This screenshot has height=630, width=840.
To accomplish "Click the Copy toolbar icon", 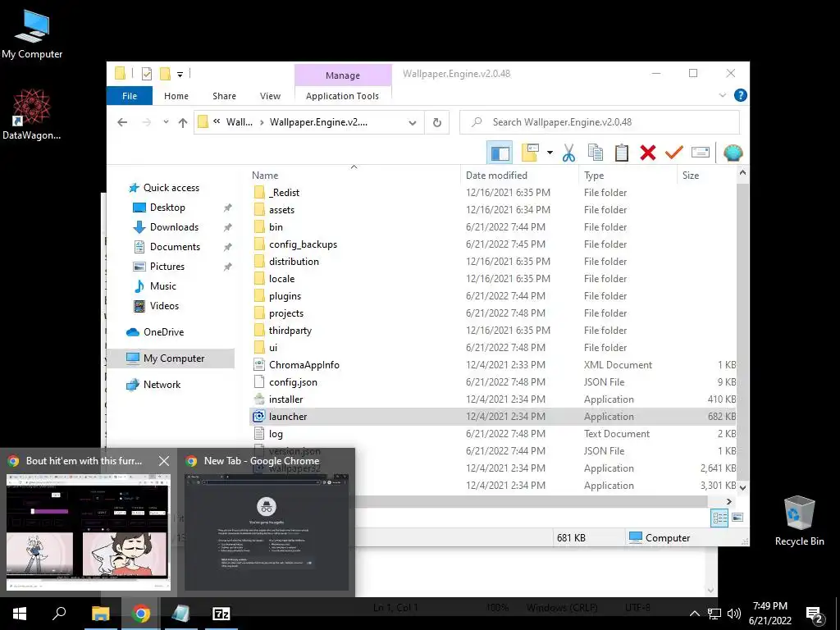I will (x=596, y=153).
